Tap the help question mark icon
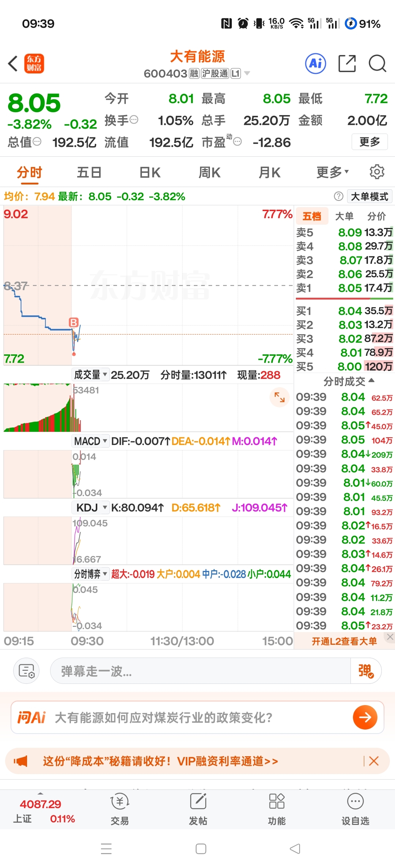Image resolution: width=395 pixels, height=868 pixels. (339, 196)
